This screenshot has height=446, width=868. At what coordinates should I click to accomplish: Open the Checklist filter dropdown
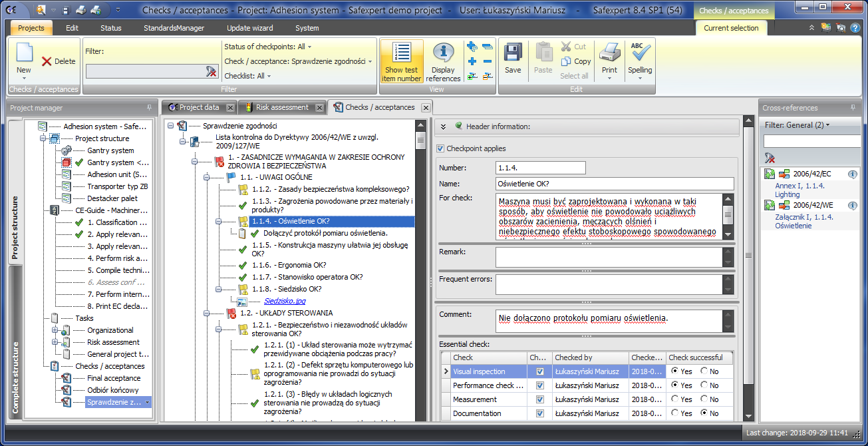[x=247, y=76]
